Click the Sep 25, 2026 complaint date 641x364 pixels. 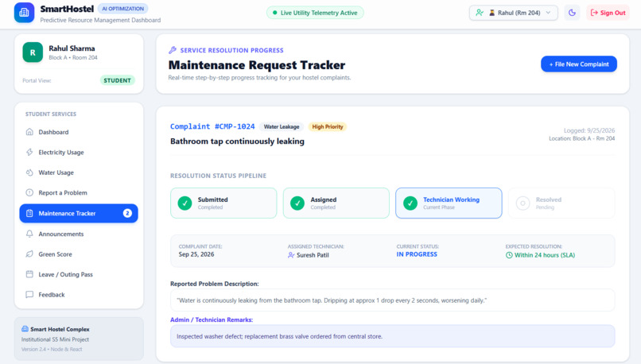[x=196, y=254]
